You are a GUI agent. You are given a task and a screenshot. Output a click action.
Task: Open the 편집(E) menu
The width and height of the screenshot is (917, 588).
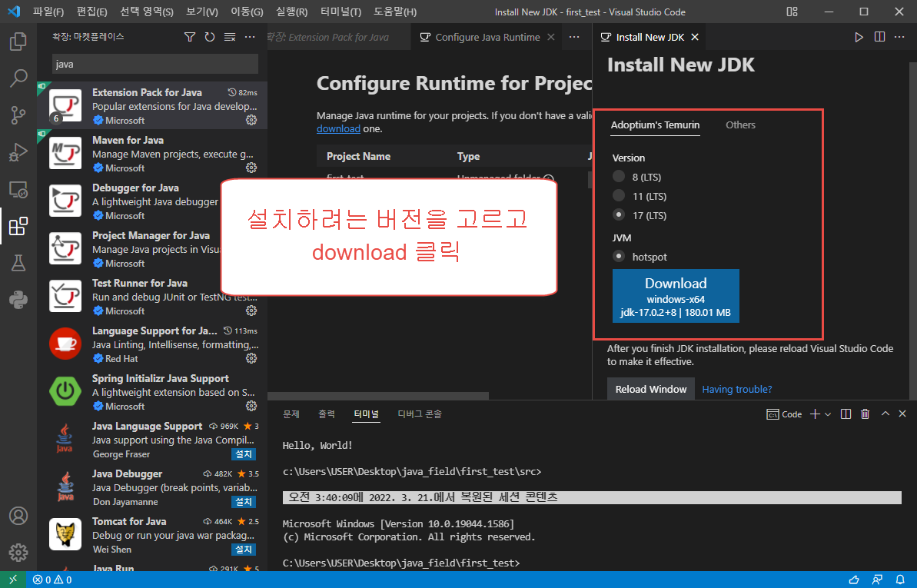(x=91, y=12)
